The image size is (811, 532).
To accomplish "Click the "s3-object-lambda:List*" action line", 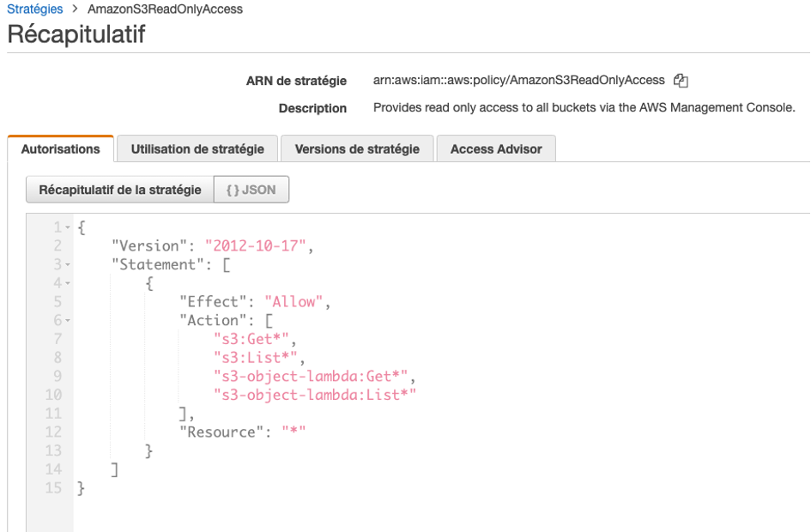I will (315, 395).
